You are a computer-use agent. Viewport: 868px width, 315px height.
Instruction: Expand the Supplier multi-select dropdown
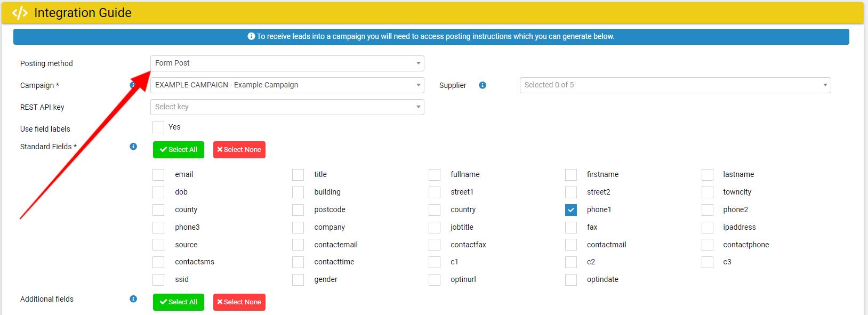pos(675,85)
